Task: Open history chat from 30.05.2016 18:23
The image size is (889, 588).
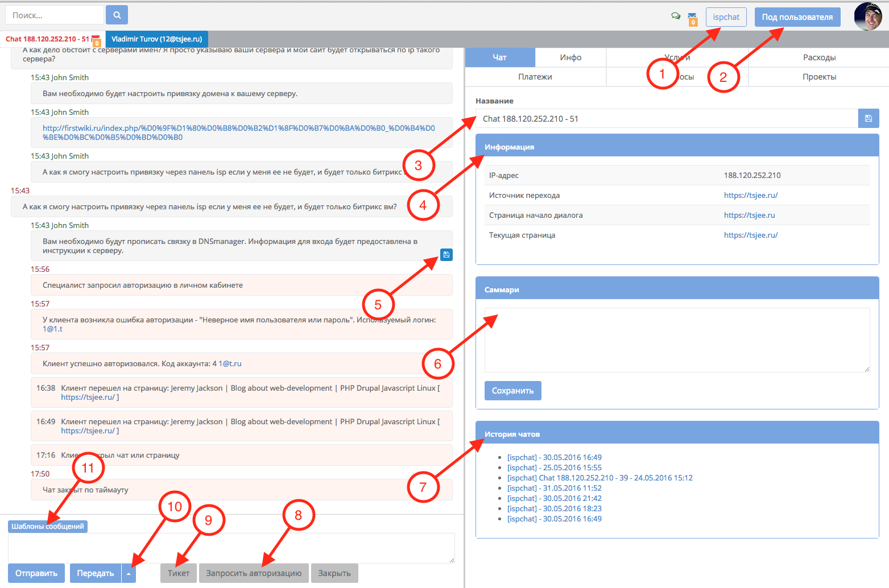Action: [555, 508]
